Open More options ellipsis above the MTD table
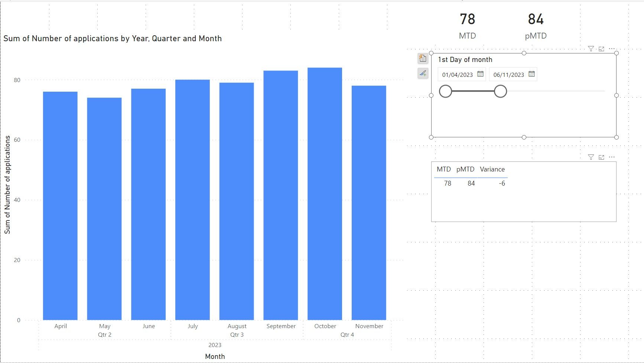 click(x=612, y=157)
